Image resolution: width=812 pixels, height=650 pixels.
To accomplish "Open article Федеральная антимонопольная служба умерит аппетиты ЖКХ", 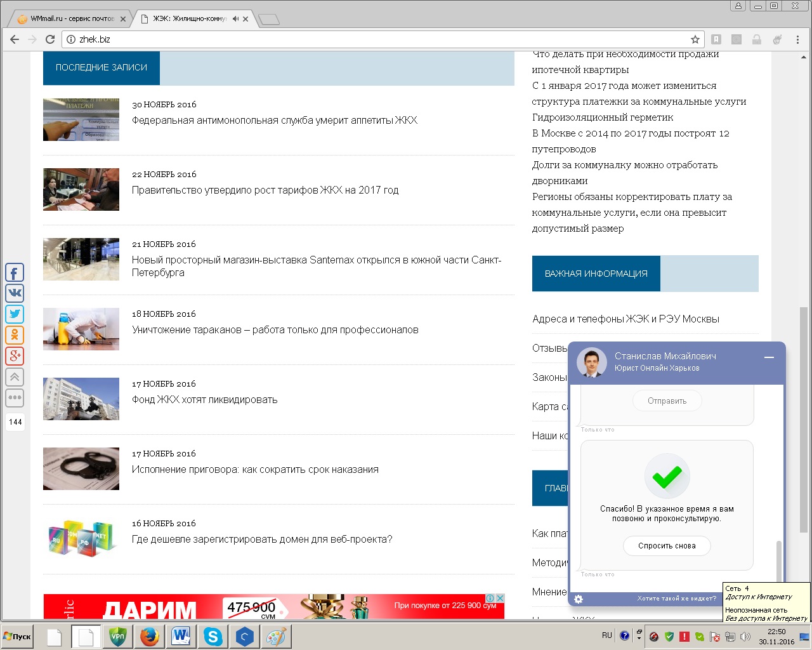I will tap(275, 120).
